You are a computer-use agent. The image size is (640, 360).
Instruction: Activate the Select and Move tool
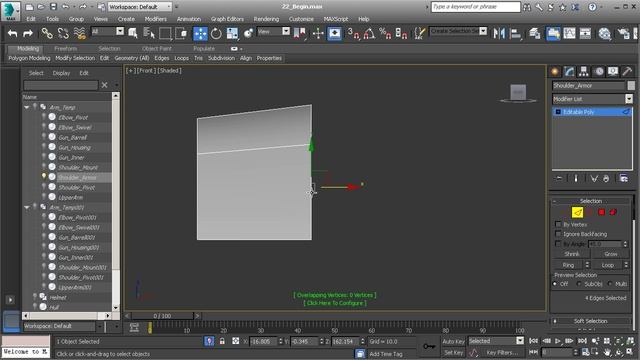coord(200,33)
